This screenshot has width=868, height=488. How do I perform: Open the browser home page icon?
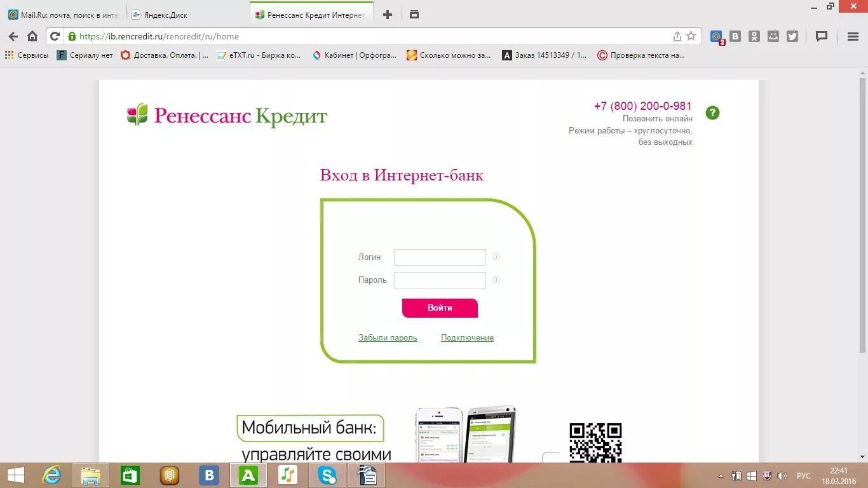coord(32,36)
